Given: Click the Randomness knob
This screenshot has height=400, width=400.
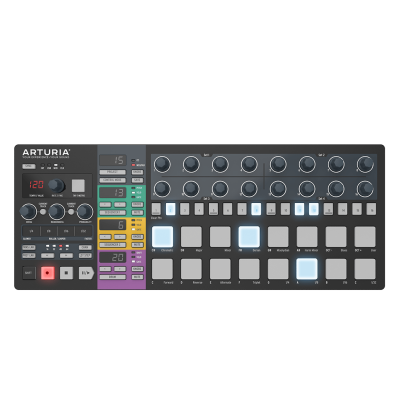Looking at the screenshot, I should pyautogui.click(x=57, y=211).
